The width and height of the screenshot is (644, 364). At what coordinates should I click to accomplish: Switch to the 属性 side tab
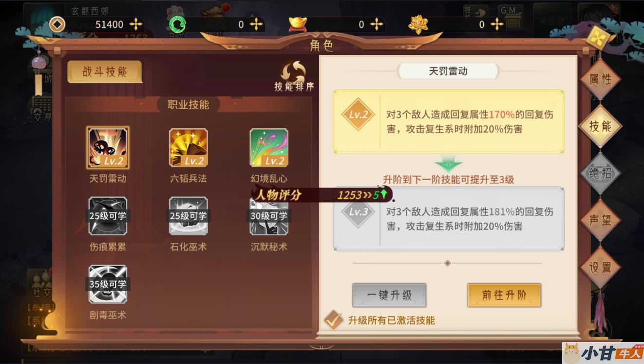600,80
